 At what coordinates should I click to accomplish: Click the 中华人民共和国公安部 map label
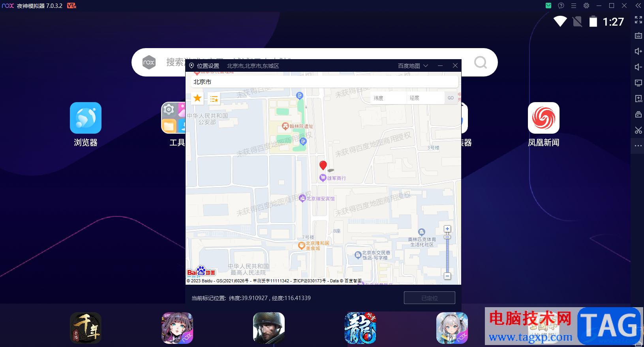pos(207,119)
